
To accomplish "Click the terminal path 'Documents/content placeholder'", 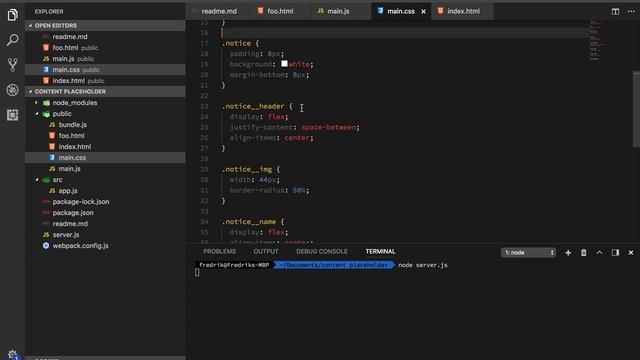I will click(x=334, y=265).
